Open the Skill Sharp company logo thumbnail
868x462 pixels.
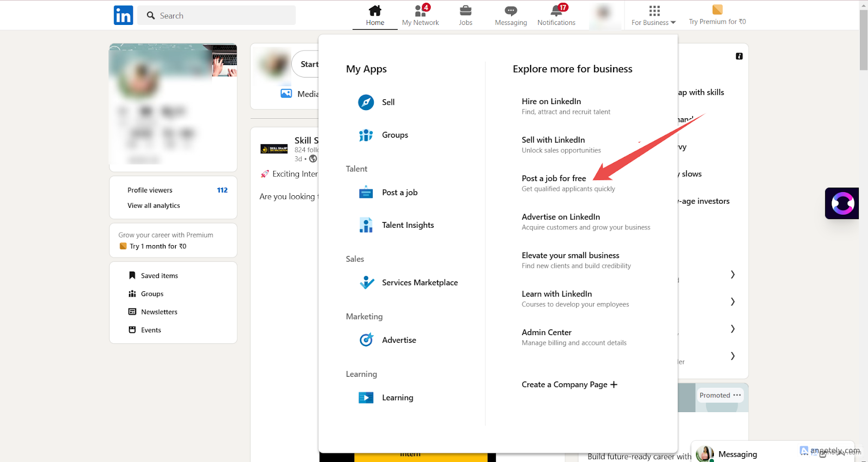(x=274, y=149)
